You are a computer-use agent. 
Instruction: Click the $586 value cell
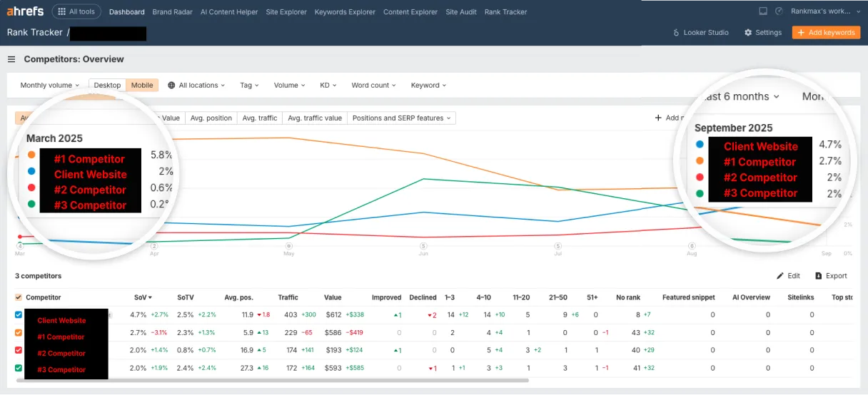tap(333, 332)
